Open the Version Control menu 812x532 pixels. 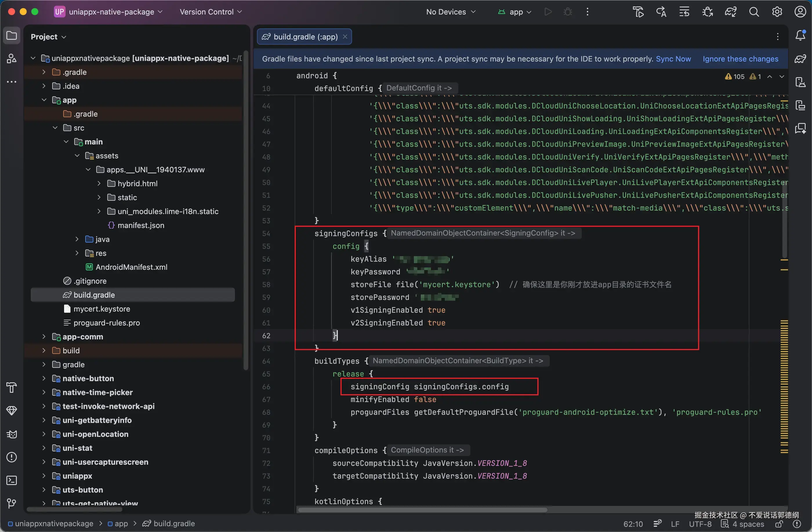pyautogui.click(x=211, y=12)
